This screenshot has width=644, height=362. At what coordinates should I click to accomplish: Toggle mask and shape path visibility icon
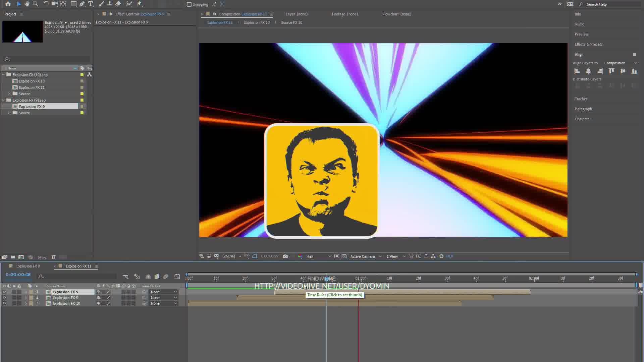click(255, 256)
